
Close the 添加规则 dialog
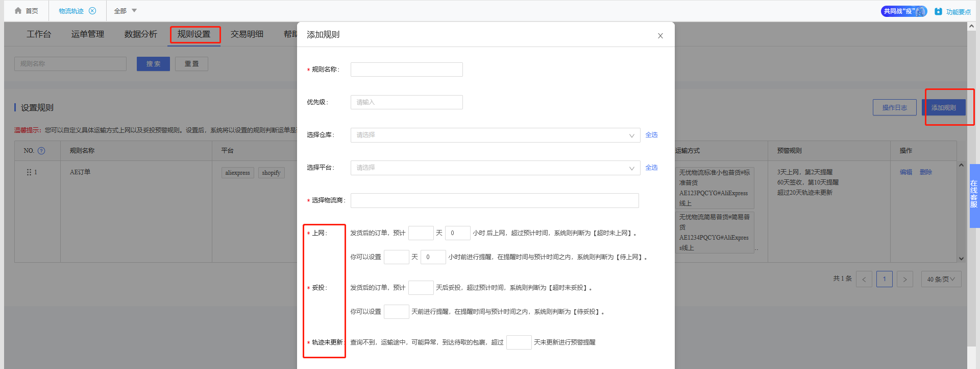click(x=660, y=36)
